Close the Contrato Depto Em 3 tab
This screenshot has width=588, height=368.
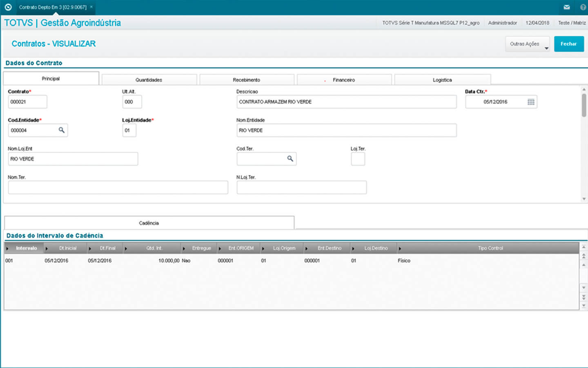[x=91, y=7]
